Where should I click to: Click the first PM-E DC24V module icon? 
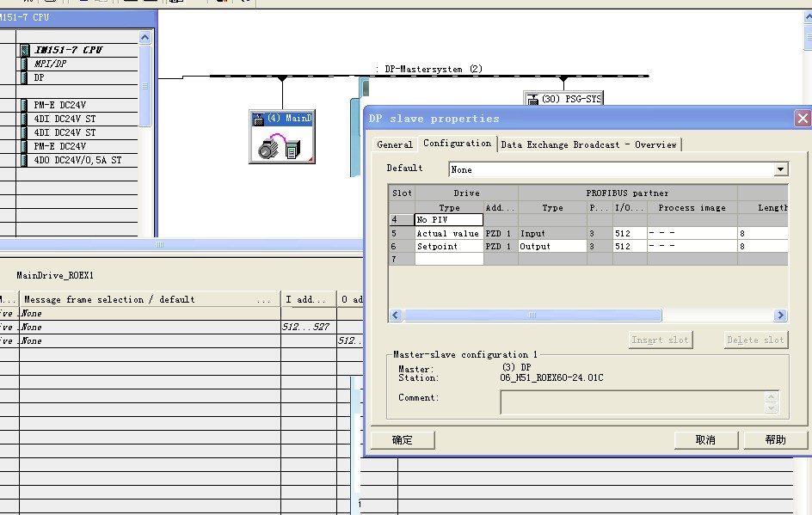[25, 105]
